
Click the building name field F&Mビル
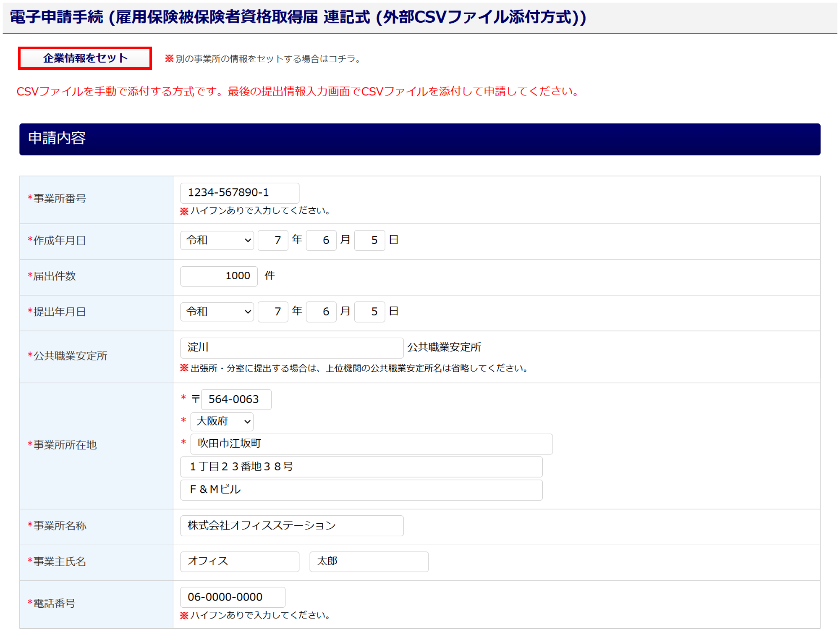tap(361, 490)
